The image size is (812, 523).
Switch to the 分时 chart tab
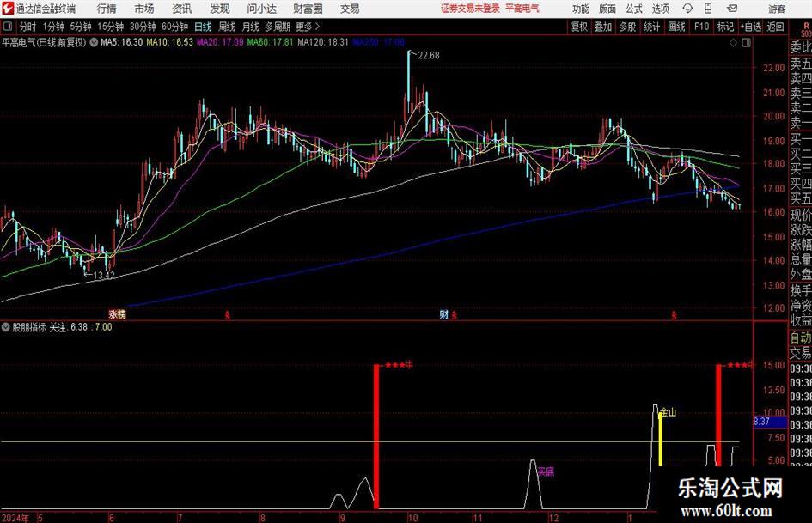(x=28, y=27)
